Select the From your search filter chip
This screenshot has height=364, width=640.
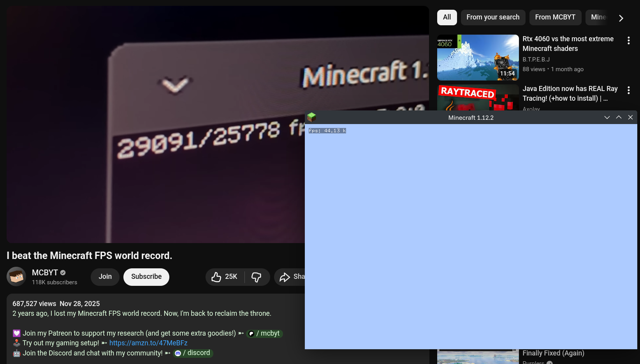pyautogui.click(x=493, y=17)
